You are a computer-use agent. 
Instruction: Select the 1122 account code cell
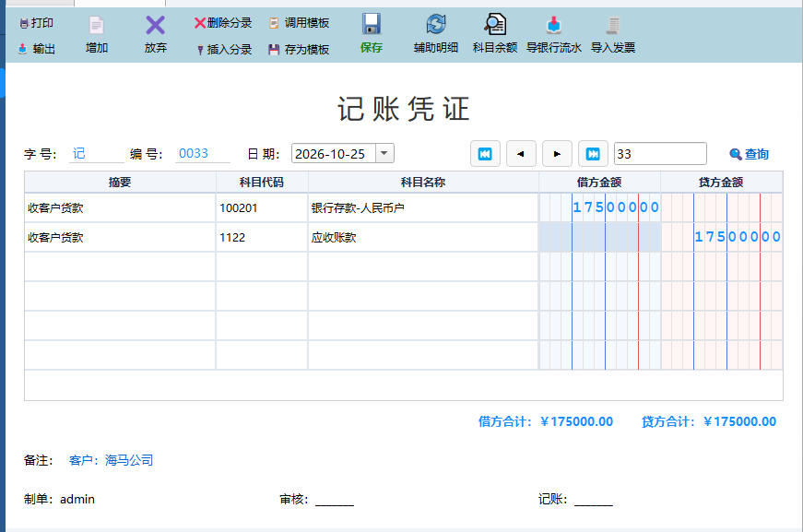click(x=262, y=238)
